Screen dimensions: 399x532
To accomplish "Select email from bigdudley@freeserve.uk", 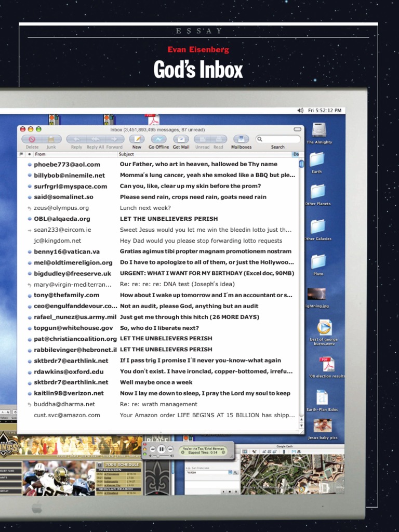I will (159, 273).
